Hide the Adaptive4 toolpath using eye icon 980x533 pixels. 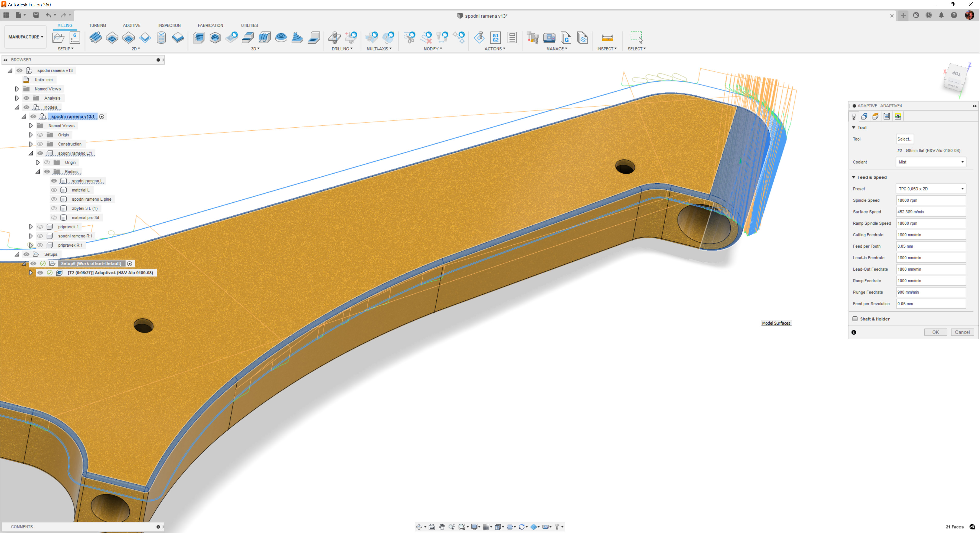tap(40, 273)
